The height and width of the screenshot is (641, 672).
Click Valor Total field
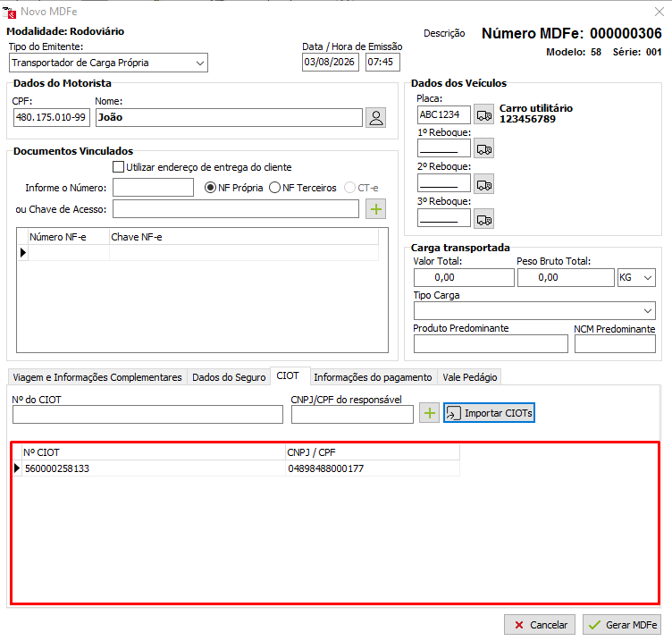click(x=464, y=278)
